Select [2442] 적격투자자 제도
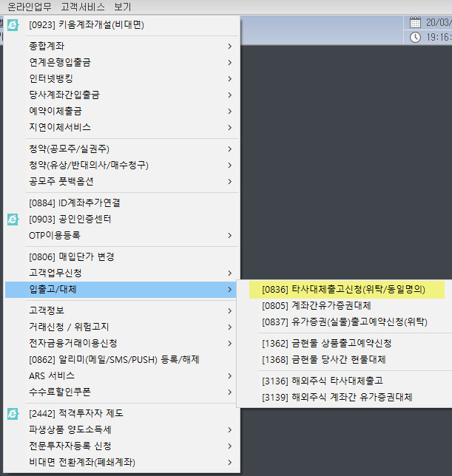 coord(121,413)
